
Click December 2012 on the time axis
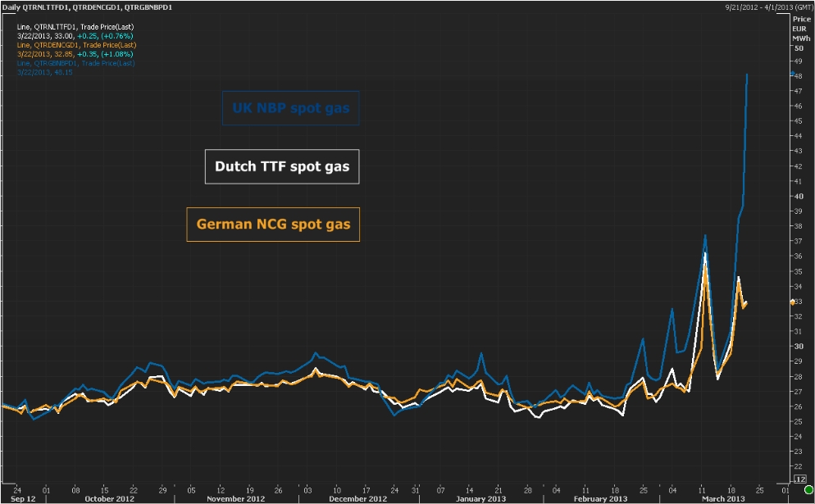point(357,498)
